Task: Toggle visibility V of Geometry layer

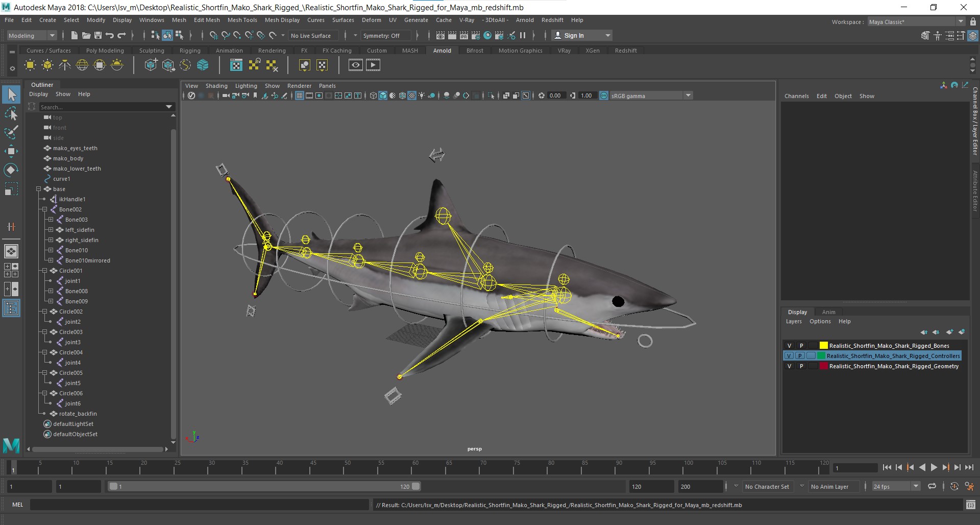Action: (789, 366)
